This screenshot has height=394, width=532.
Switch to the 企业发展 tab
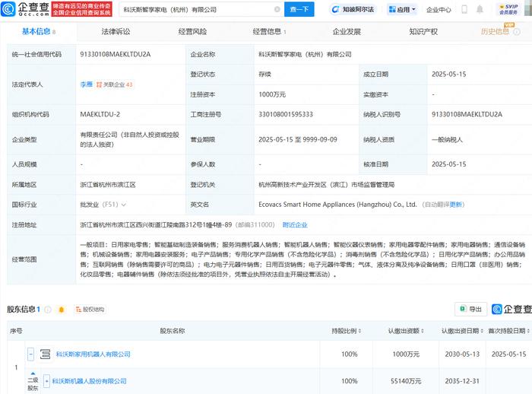(x=347, y=32)
